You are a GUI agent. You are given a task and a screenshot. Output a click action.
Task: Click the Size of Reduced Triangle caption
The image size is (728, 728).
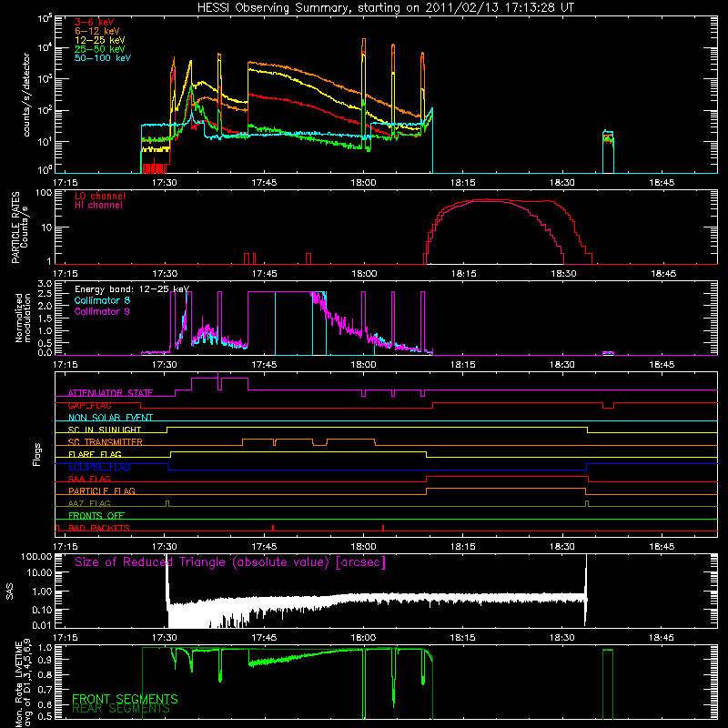click(x=230, y=562)
